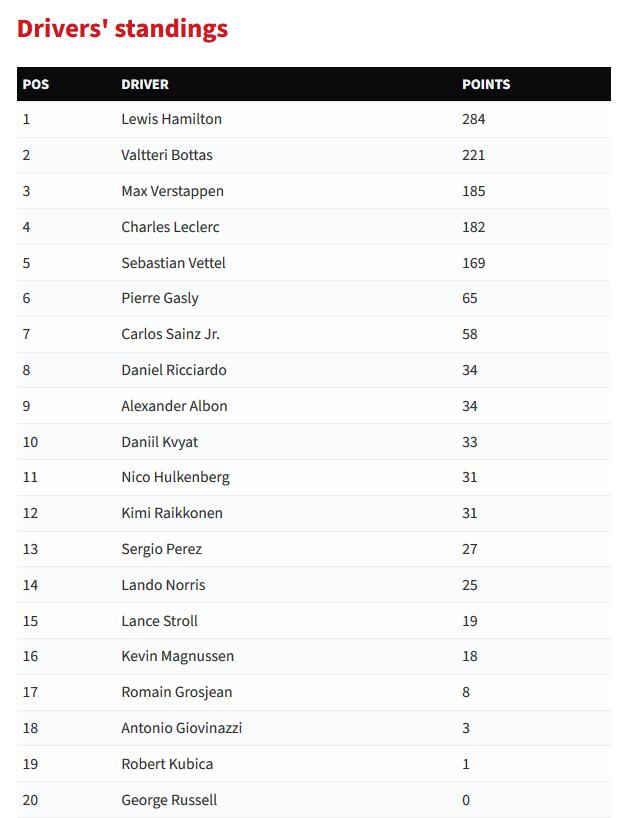Select George Russell's name
The image size is (630, 818).
pyautogui.click(x=169, y=800)
